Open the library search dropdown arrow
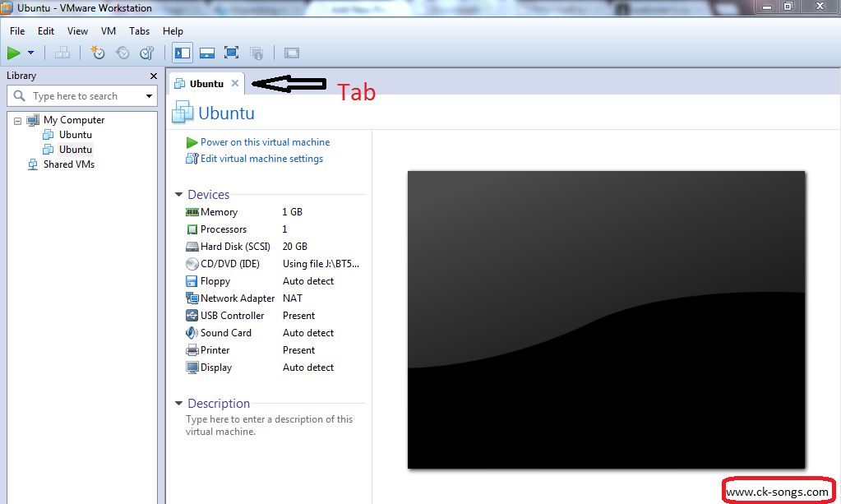This screenshot has width=841, height=504. [x=149, y=96]
